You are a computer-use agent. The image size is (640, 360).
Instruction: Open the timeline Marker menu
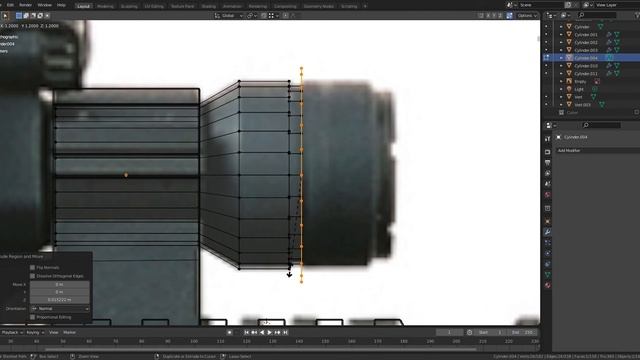(x=69, y=333)
